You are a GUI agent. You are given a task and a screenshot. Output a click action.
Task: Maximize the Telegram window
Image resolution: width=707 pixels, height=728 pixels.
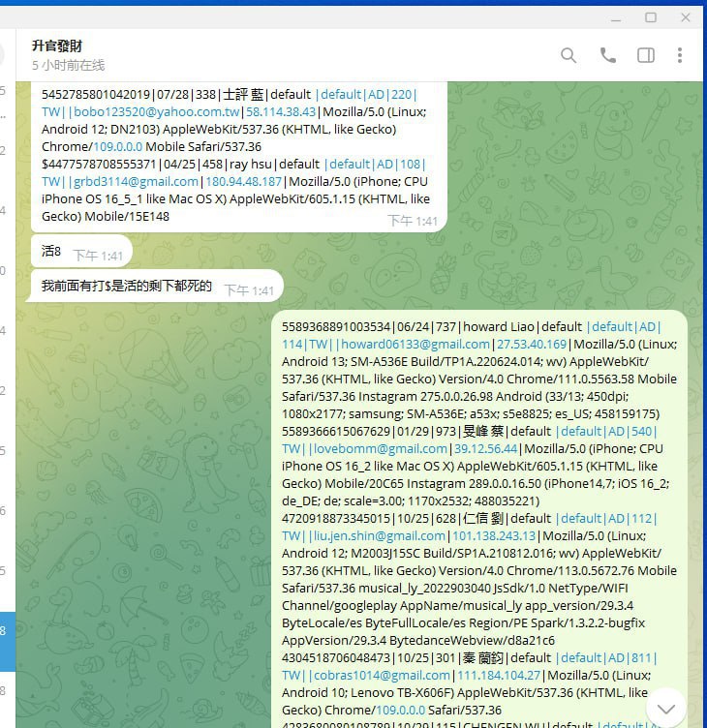tap(651, 17)
